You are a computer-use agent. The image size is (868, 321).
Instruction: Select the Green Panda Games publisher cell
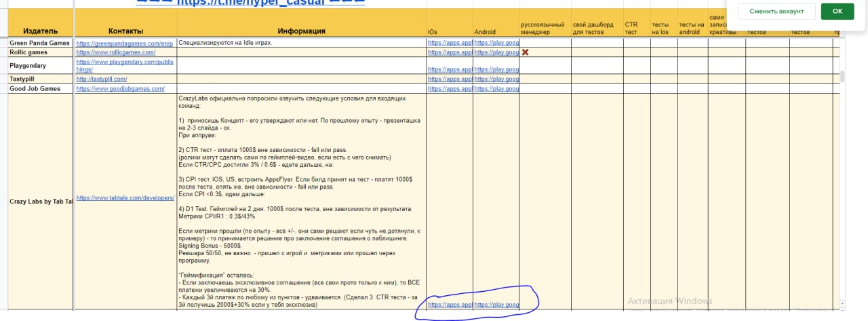(x=40, y=43)
